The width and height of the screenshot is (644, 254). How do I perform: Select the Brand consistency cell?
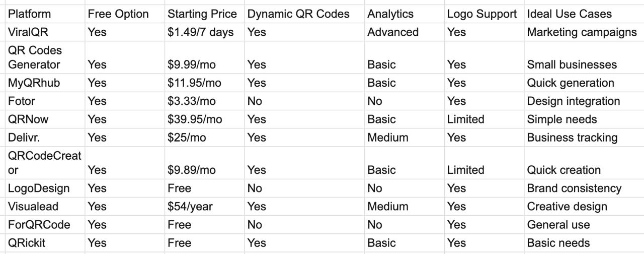pyautogui.click(x=574, y=188)
